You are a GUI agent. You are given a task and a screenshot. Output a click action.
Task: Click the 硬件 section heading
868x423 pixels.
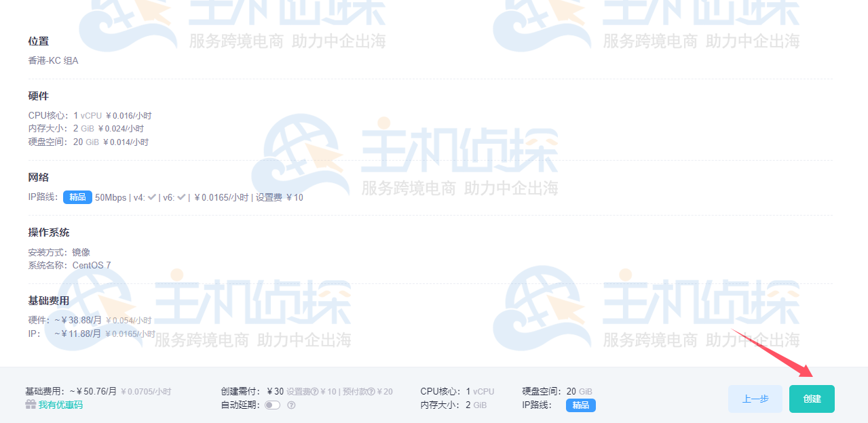[x=39, y=96]
